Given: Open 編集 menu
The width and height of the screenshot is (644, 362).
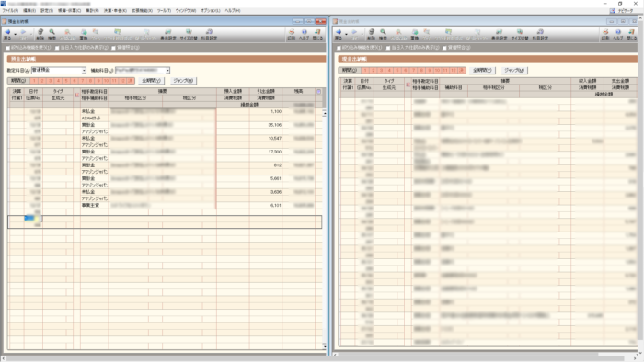Looking at the screenshot, I should (29, 11).
